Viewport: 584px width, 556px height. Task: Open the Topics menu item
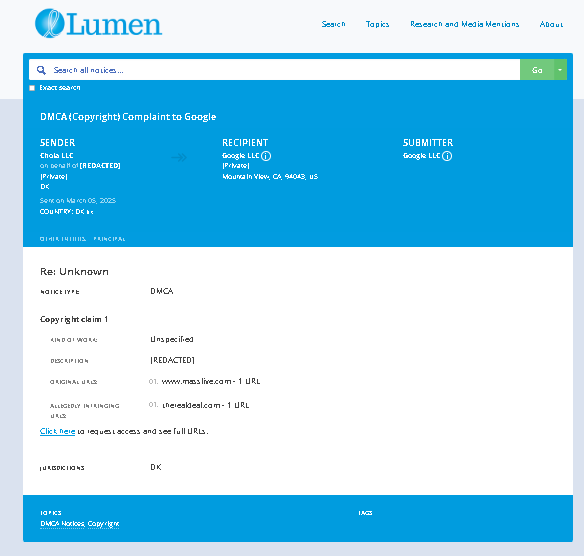(x=377, y=24)
